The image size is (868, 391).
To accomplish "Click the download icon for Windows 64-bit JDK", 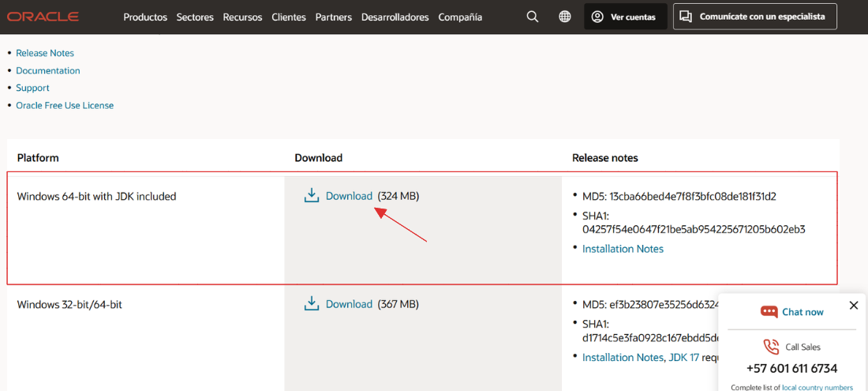I will tap(312, 196).
